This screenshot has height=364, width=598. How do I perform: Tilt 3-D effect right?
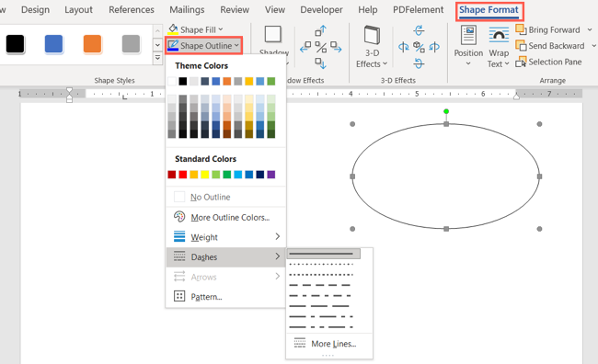[434, 47]
